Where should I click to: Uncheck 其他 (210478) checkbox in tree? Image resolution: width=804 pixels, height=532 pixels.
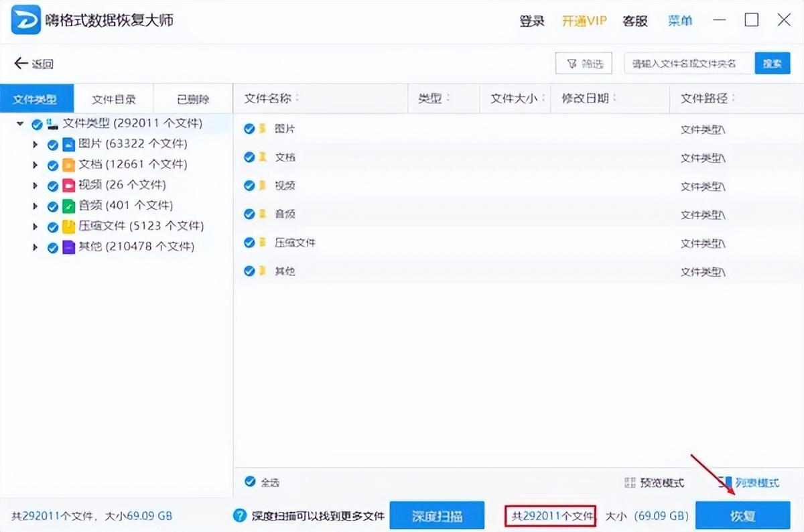coord(53,248)
